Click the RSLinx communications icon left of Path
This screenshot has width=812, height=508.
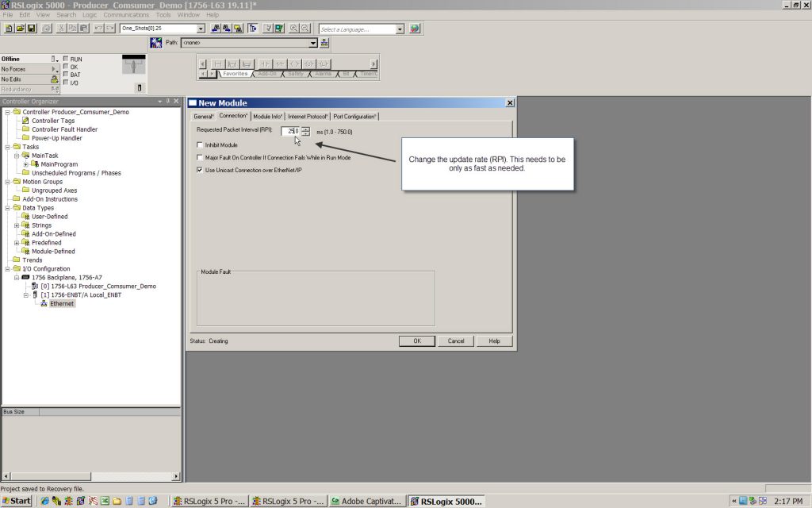[x=156, y=43]
